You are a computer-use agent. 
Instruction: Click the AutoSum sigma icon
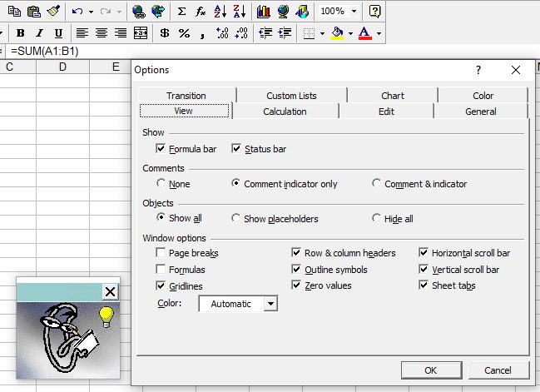click(182, 12)
